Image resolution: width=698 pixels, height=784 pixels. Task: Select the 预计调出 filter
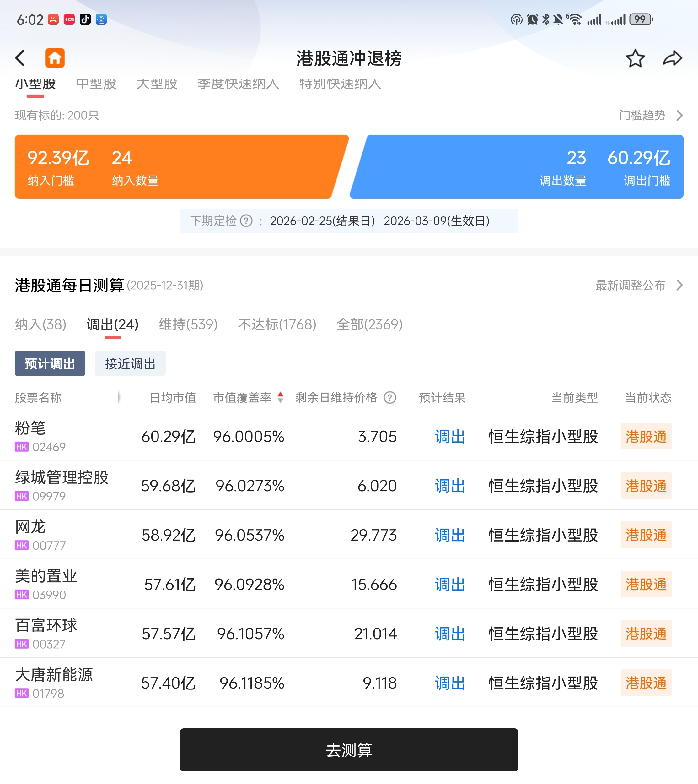pyautogui.click(x=50, y=363)
